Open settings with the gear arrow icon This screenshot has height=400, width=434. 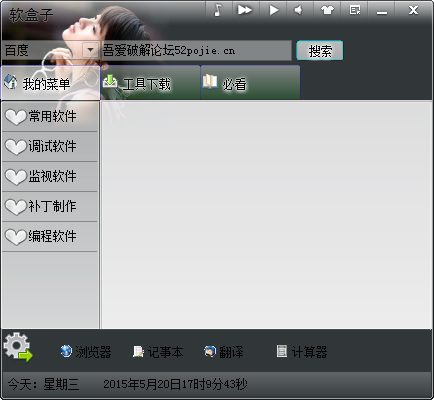(18, 347)
